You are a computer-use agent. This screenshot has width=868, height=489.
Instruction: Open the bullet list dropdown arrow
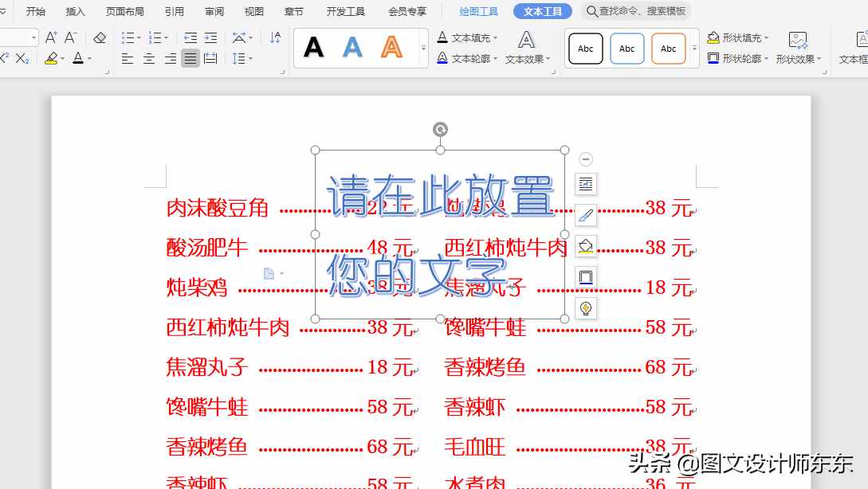tap(139, 37)
